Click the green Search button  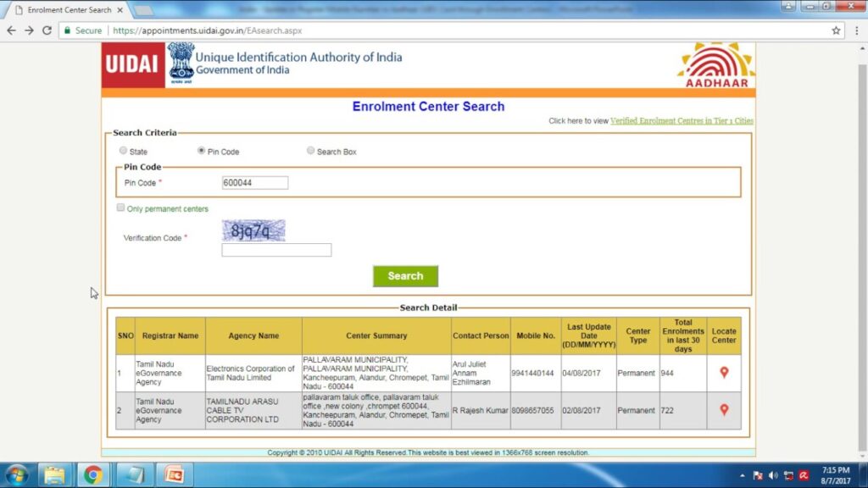(x=405, y=276)
